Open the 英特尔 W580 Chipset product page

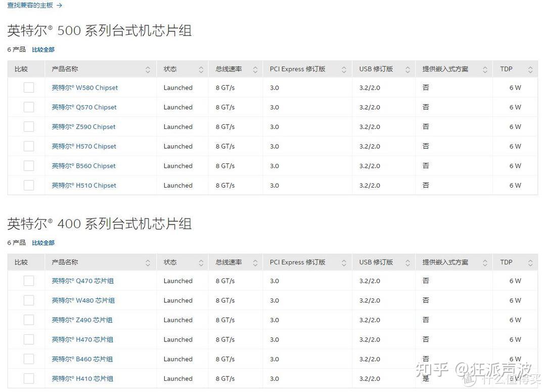point(84,88)
